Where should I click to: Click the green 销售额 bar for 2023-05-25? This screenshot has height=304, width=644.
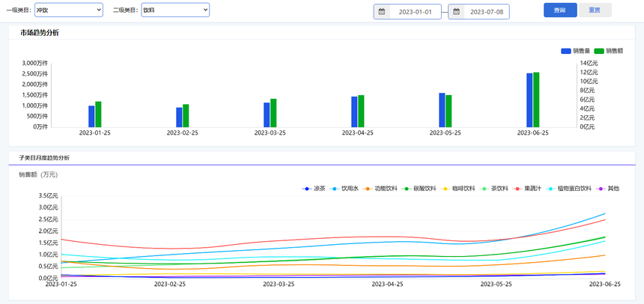click(x=449, y=111)
